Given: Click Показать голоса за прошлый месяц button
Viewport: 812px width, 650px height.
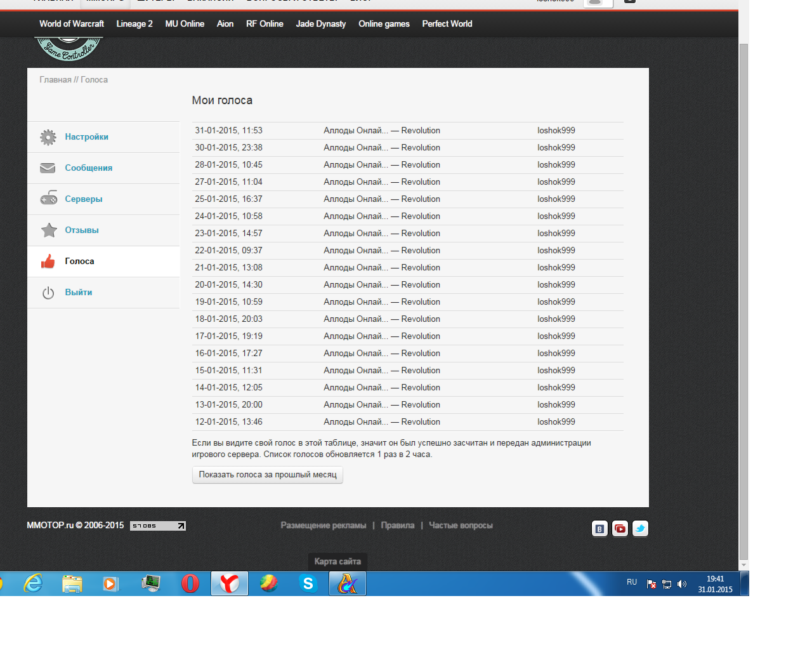Looking at the screenshot, I should pos(268,475).
